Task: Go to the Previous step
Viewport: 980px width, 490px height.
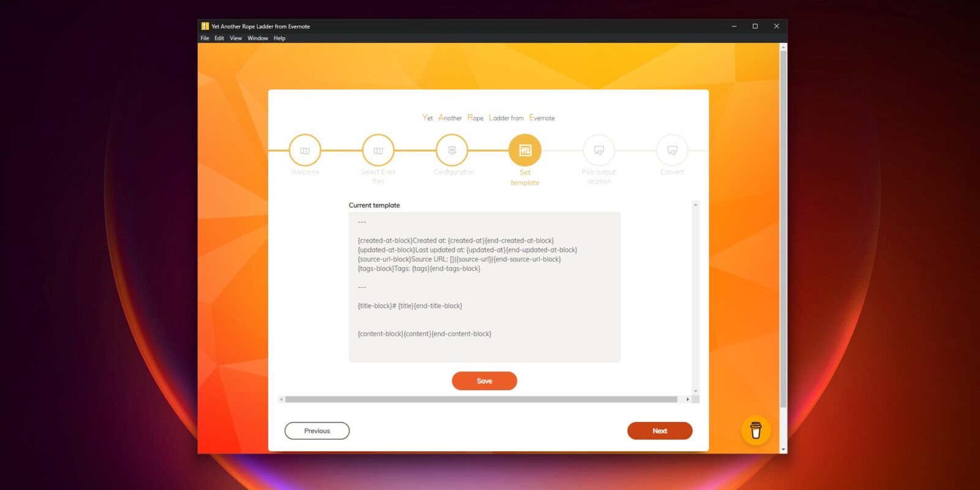Action: click(317, 431)
